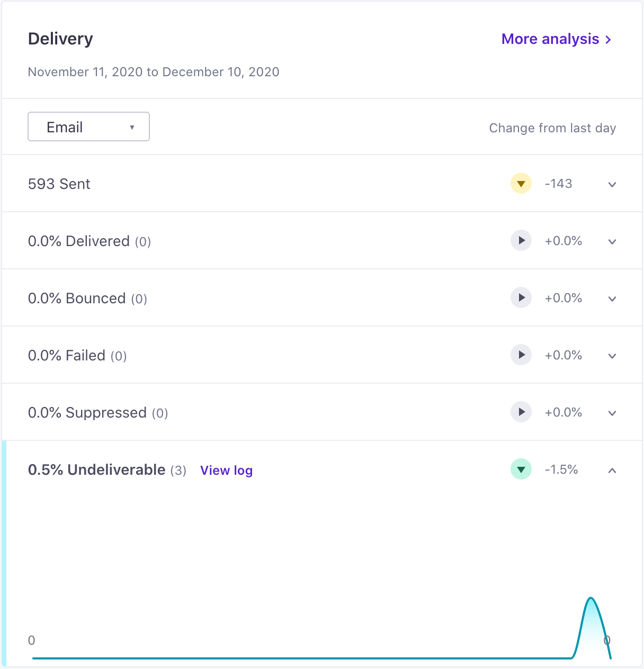The width and height of the screenshot is (644, 669).
Task: Click the gray no-change icon for Suppressed
Action: pyautogui.click(x=521, y=412)
